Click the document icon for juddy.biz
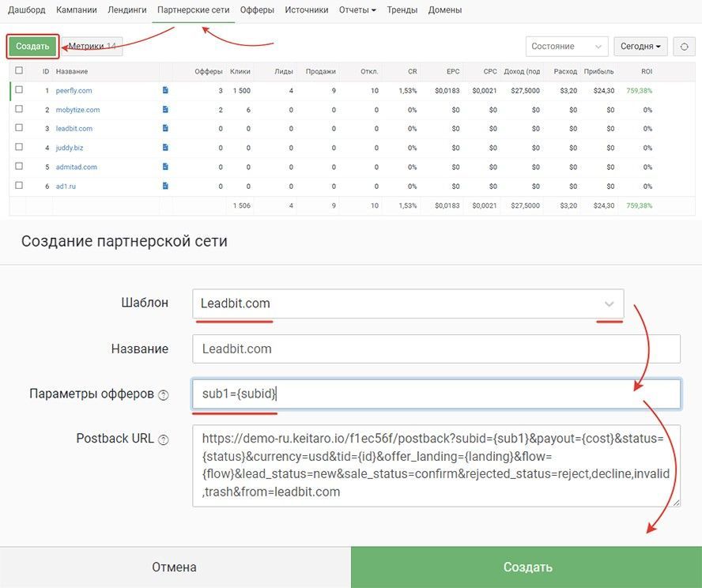 165,148
